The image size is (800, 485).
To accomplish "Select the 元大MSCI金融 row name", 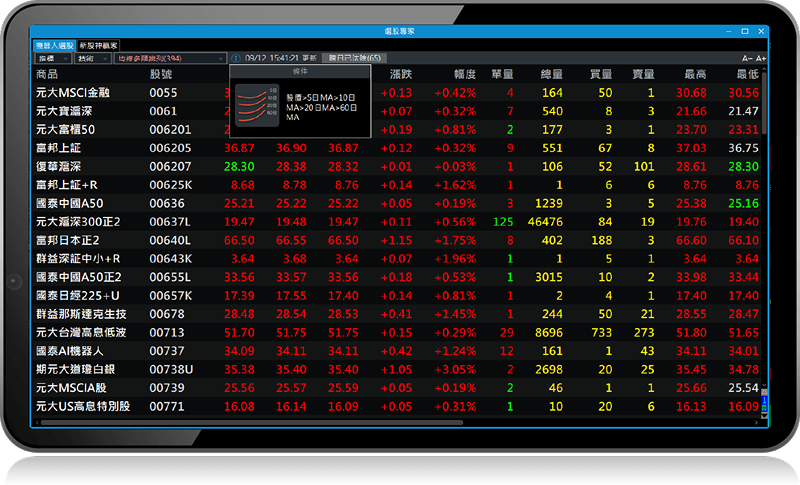I will [x=73, y=93].
